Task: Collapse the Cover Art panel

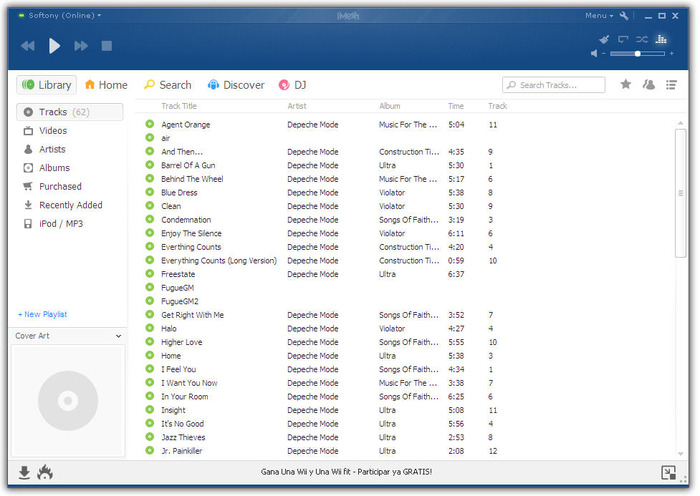Action: (119, 336)
